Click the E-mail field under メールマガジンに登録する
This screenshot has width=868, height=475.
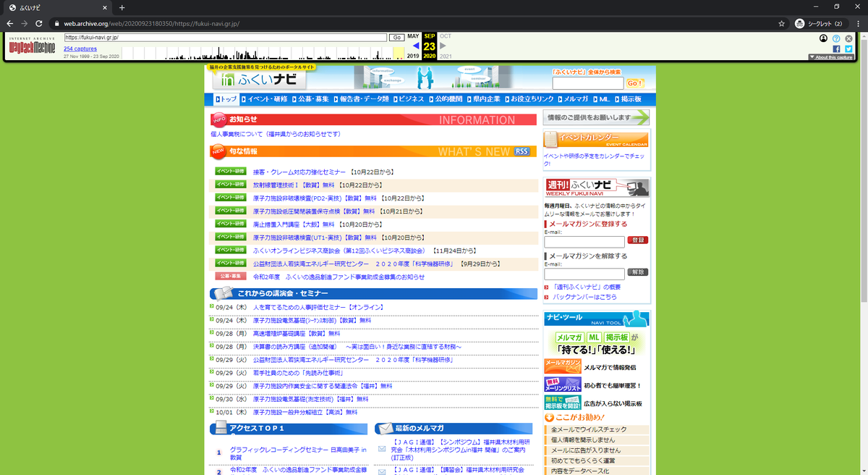[584, 242]
